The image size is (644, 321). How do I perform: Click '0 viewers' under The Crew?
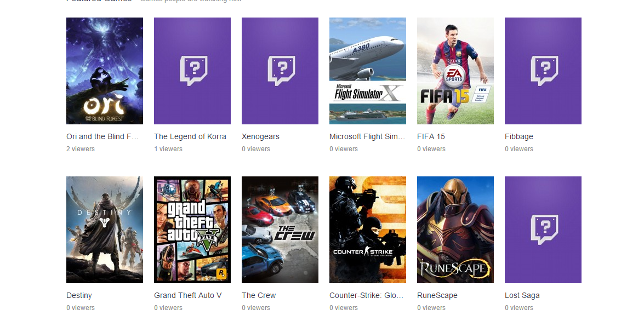pyautogui.click(x=256, y=308)
